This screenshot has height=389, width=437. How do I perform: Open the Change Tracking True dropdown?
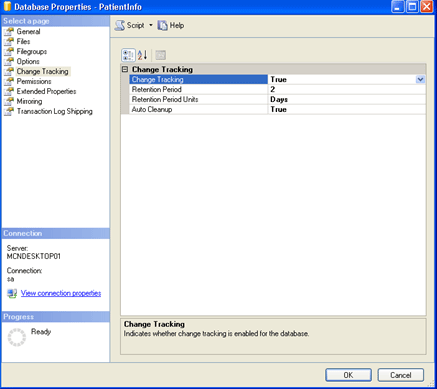click(x=420, y=79)
